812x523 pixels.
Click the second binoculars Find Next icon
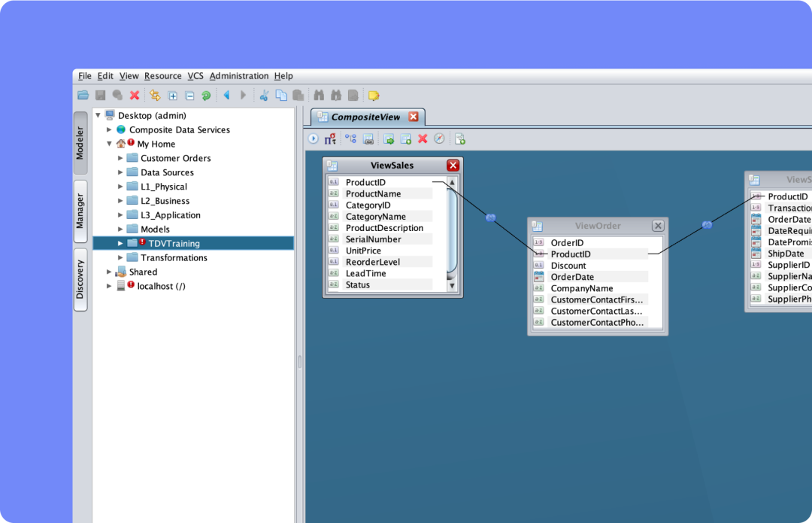point(336,96)
